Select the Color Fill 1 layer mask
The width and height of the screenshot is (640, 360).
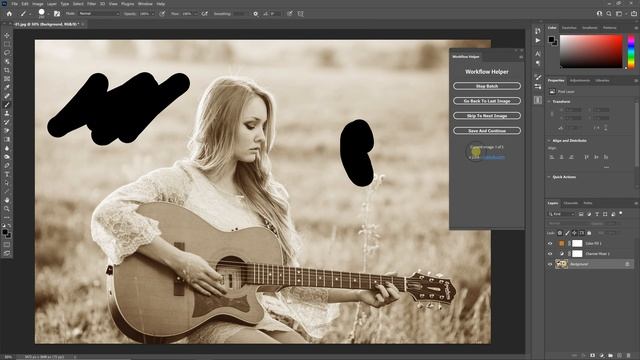(x=577, y=244)
